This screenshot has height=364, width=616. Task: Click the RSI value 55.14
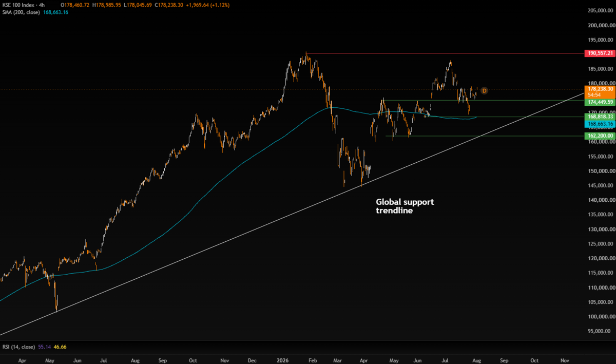[x=44, y=348]
